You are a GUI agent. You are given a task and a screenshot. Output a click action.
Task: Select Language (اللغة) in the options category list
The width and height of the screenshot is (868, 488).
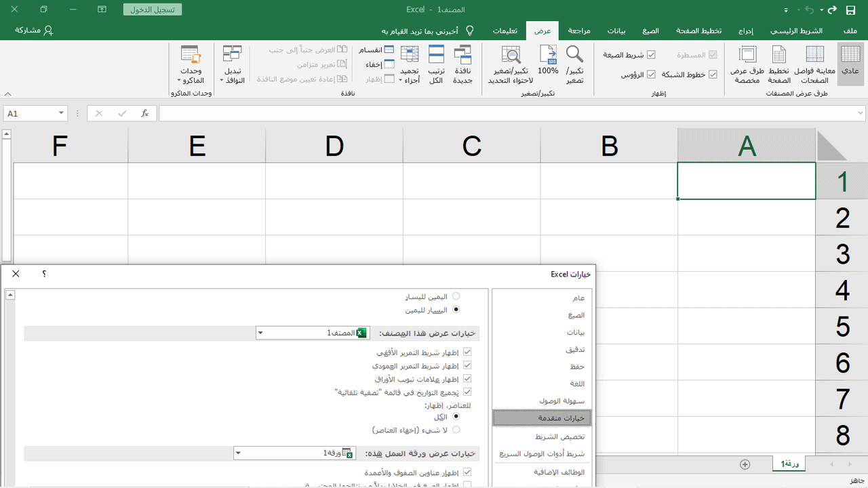point(542,384)
